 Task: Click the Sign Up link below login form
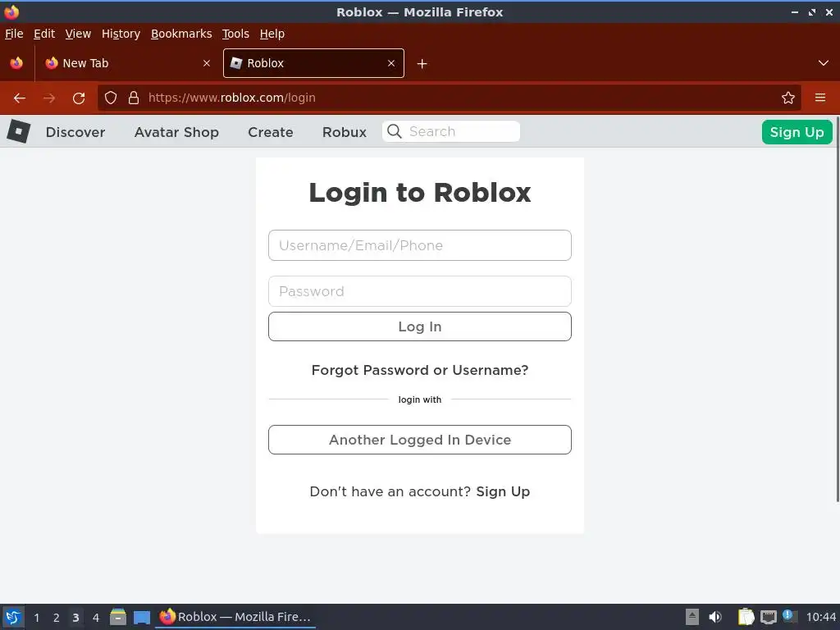(503, 492)
